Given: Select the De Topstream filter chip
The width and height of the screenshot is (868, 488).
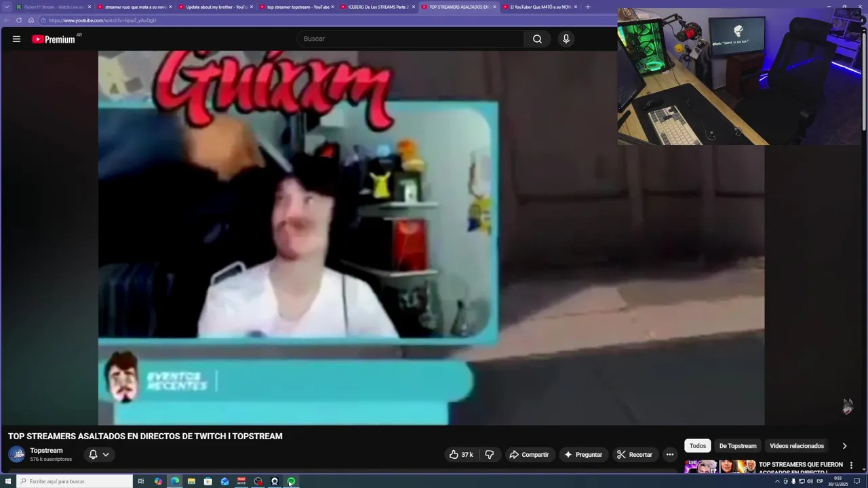Looking at the screenshot, I should 738,446.
